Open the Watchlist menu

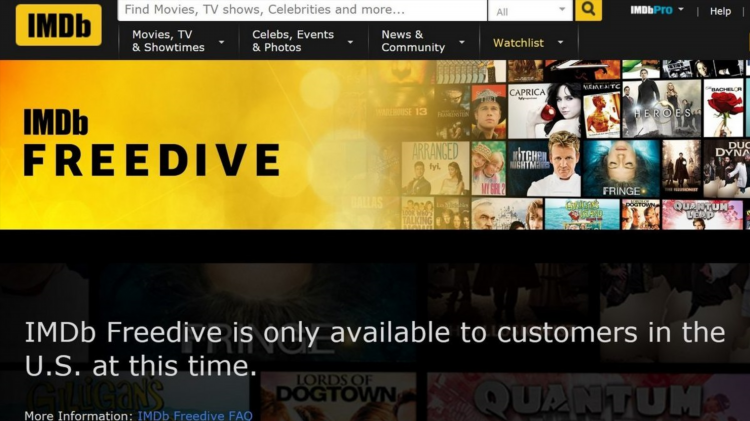pos(518,43)
